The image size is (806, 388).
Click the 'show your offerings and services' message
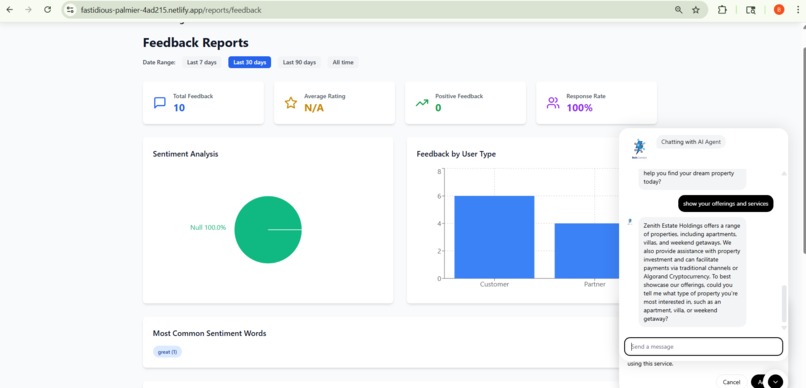pos(725,204)
